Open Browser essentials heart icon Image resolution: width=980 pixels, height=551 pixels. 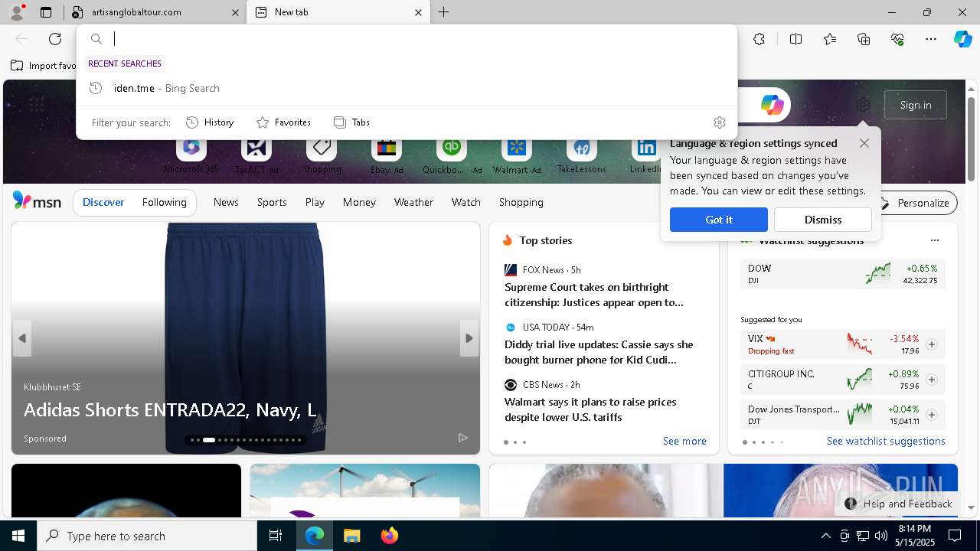click(897, 39)
